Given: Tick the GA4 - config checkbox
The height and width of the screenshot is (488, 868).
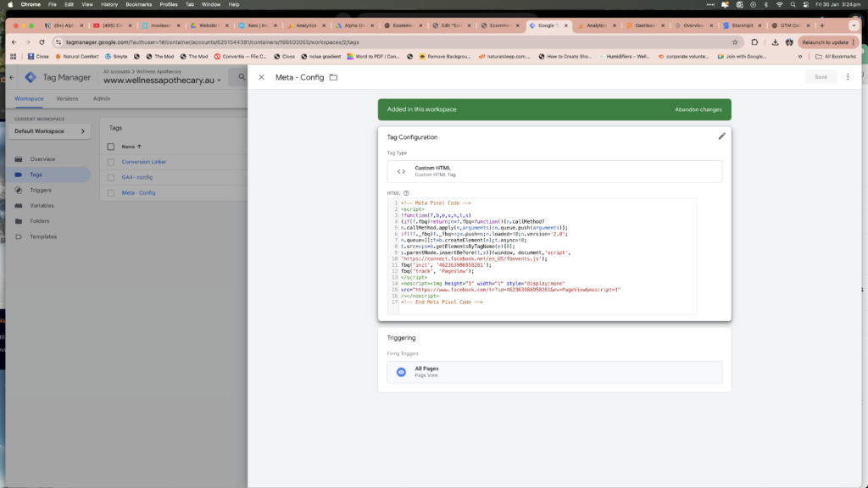Looking at the screenshot, I should (x=110, y=177).
